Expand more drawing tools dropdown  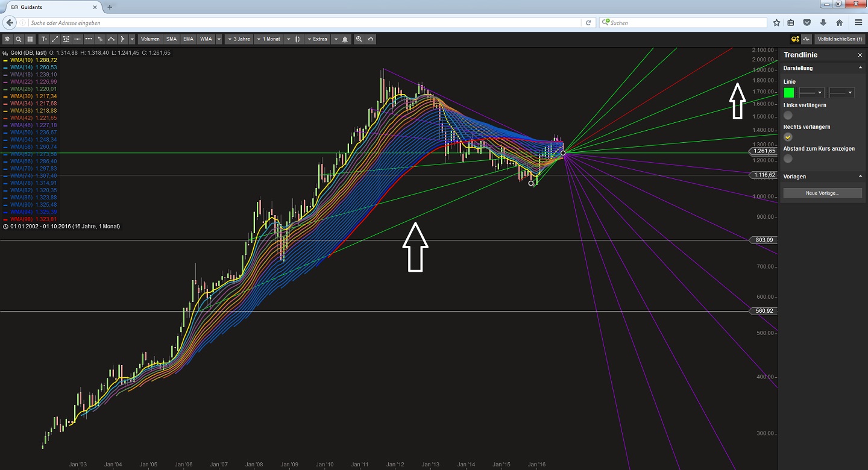pos(132,39)
